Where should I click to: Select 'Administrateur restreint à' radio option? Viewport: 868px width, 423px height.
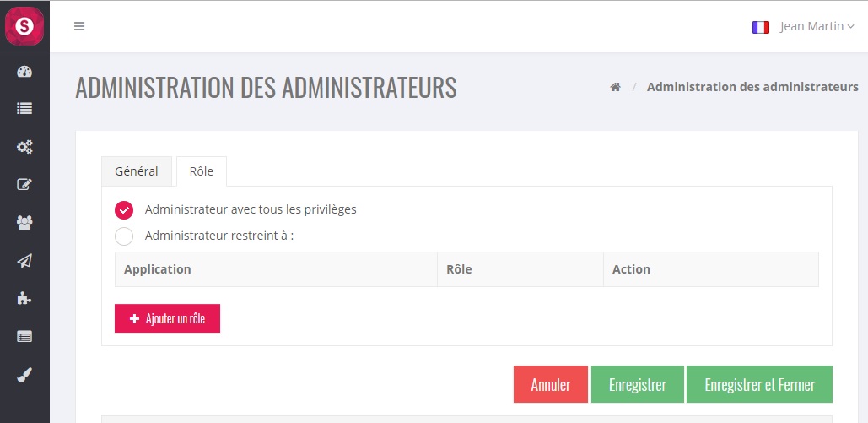(124, 236)
